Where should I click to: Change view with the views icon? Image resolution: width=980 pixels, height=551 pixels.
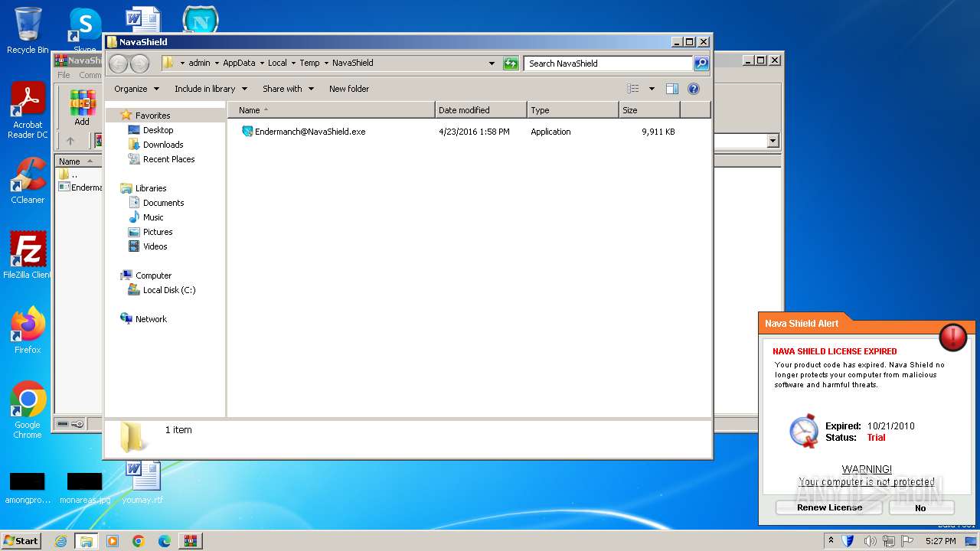tap(633, 89)
